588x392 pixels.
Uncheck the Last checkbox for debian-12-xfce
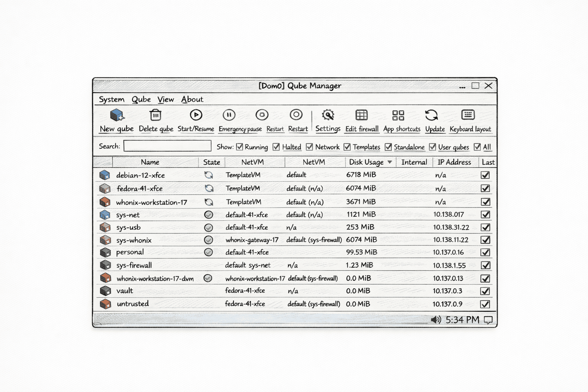pos(485,175)
